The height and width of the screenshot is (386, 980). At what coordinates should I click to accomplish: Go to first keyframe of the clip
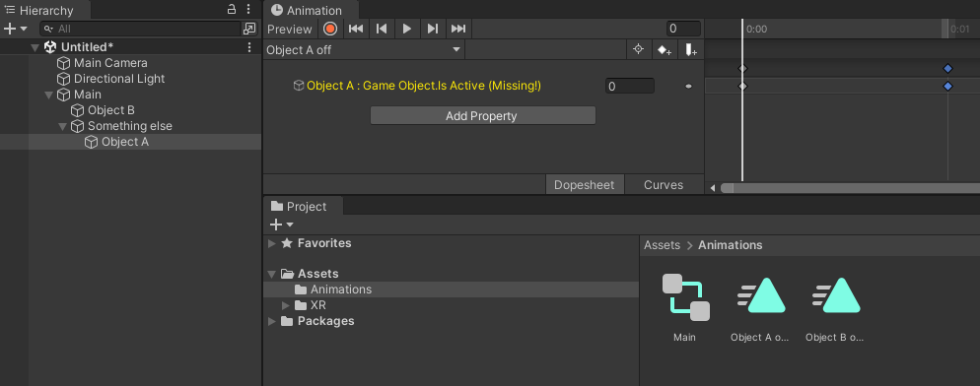356,29
